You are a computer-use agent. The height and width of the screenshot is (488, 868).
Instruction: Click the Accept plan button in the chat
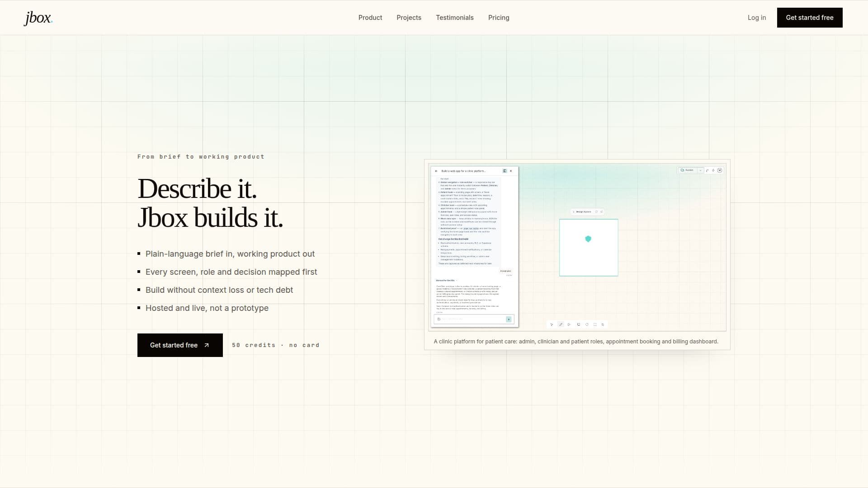(x=505, y=271)
